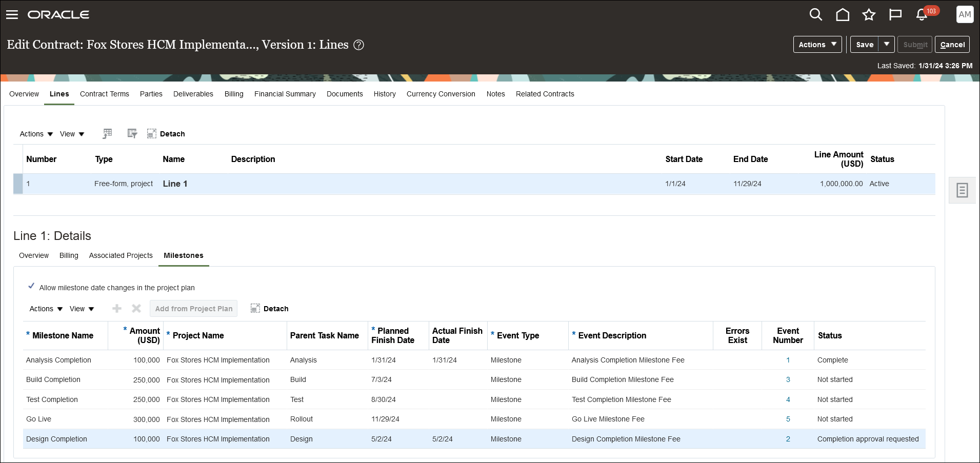Open event number 2 link
The image size is (980, 463).
tap(788, 439)
